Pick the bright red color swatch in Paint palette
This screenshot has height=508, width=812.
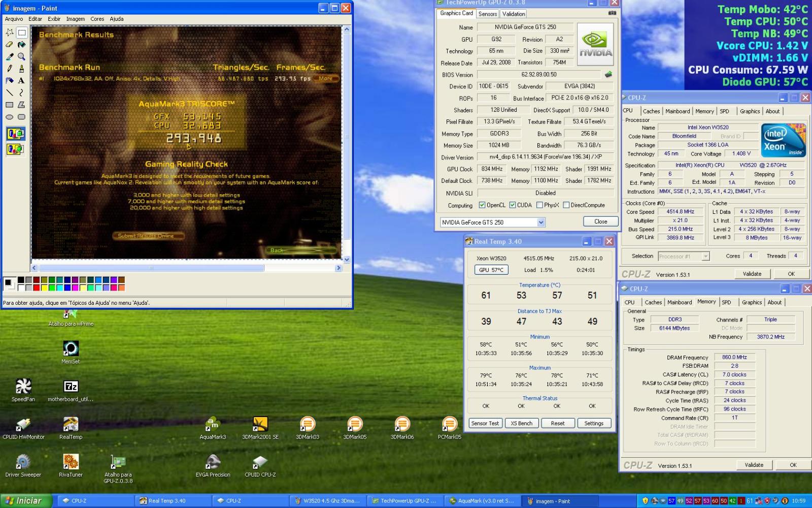point(37,288)
